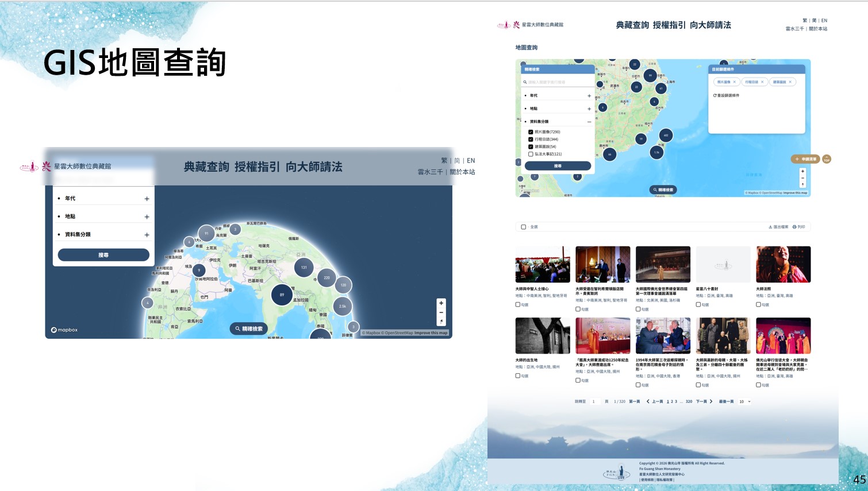The height and width of the screenshot is (491, 868).
Task: Expand 年代 filter in the right map panel
Action: pos(589,96)
